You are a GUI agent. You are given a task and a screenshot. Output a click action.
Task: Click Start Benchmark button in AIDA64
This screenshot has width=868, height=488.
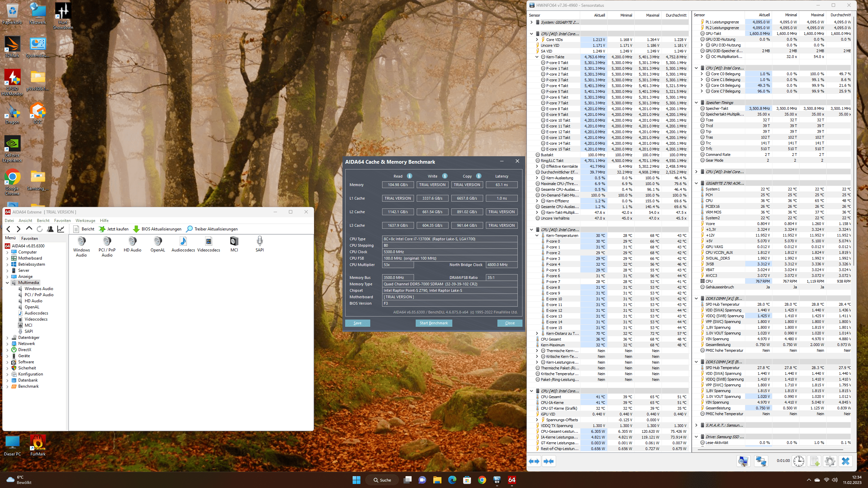pyautogui.click(x=433, y=323)
